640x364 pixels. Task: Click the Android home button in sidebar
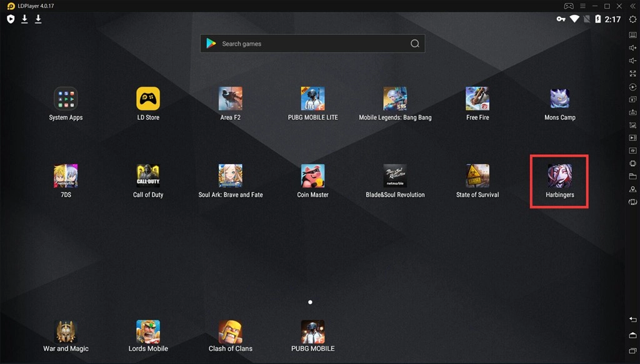pyautogui.click(x=632, y=335)
